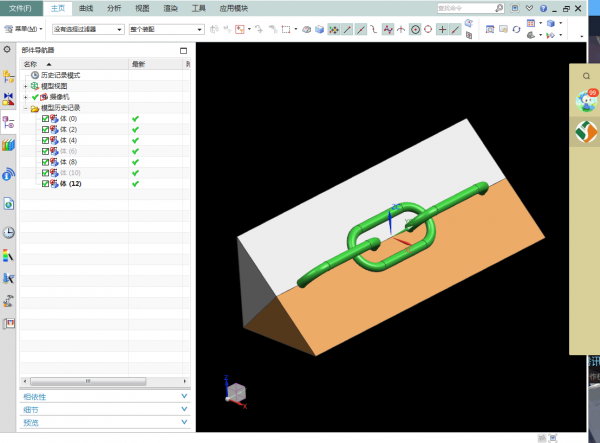600x443 pixels.
Task: Sort by the 名称 column header
Action: pyautogui.click(x=30, y=64)
